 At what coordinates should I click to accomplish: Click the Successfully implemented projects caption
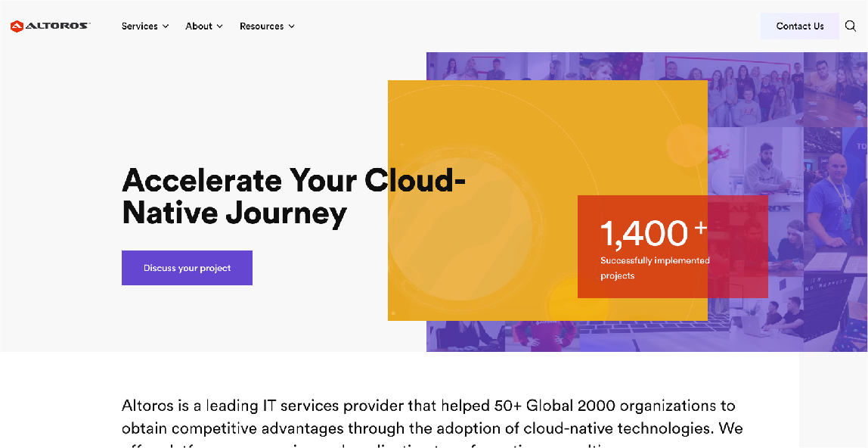(x=655, y=268)
